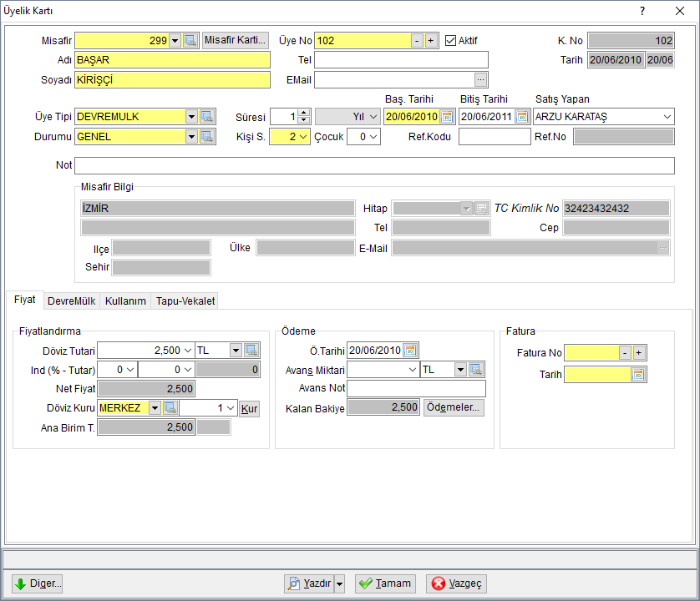The width and height of the screenshot is (700, 601).
Task: Switch to the DevreMülk tab
Action: click(72, 301)
